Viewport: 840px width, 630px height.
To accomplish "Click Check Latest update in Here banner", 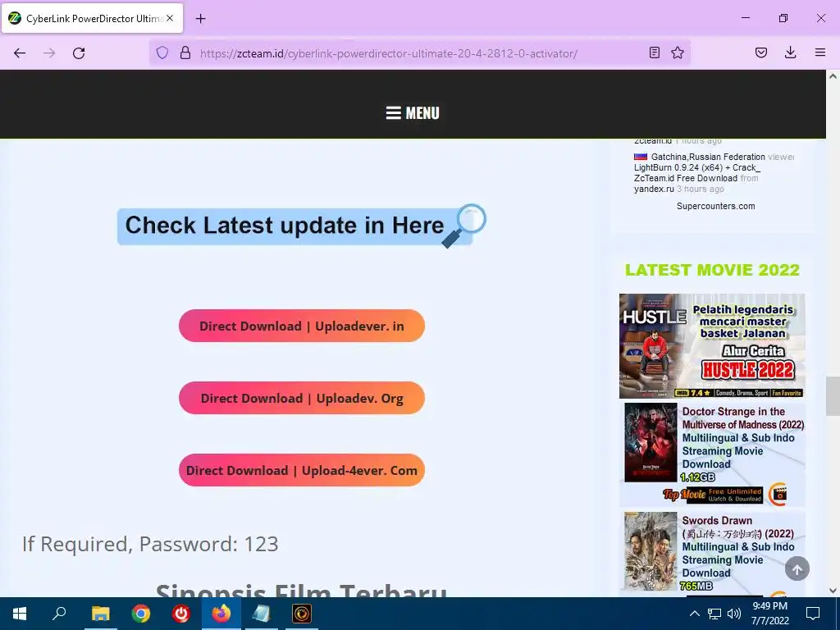I will tap(294, 226).
